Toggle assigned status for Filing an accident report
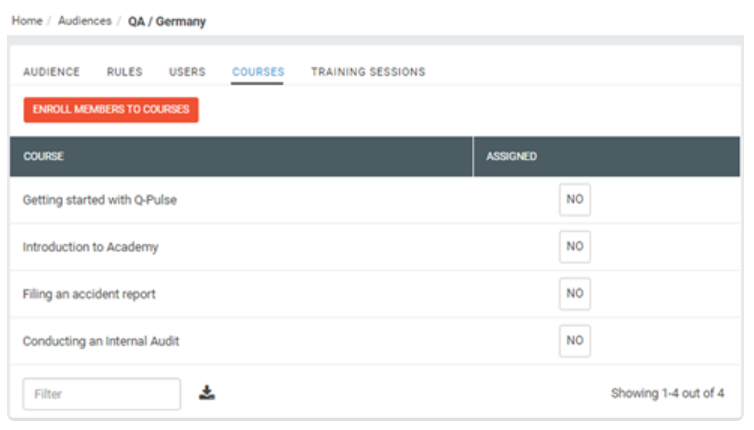This screenshot has height=430, width=754. tap(575, 293)
